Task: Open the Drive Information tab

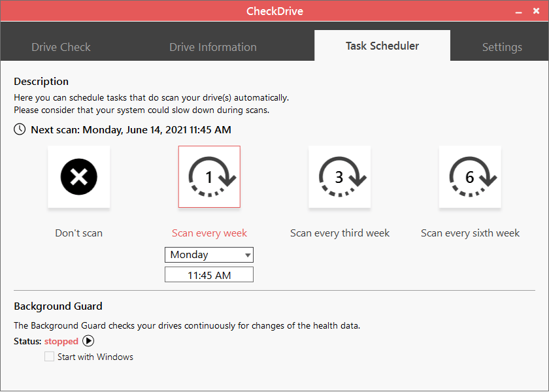Action: tap(213, 47)
